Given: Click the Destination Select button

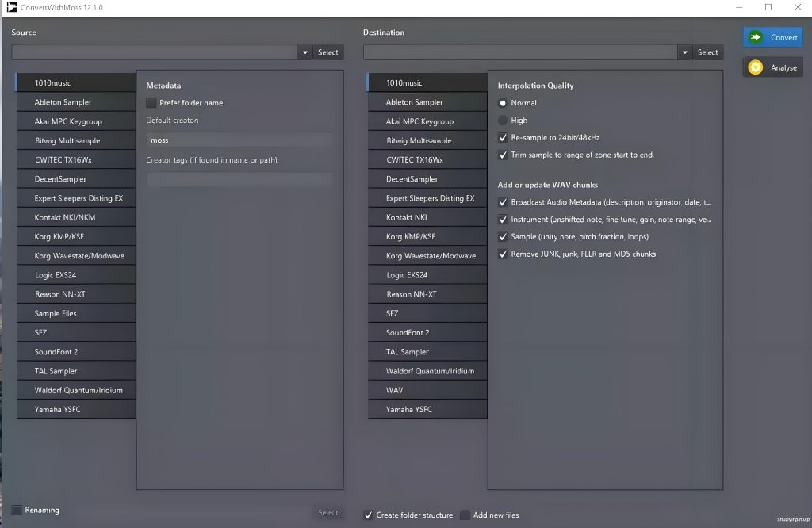Looking at the screenshot, I should point(707,52).
